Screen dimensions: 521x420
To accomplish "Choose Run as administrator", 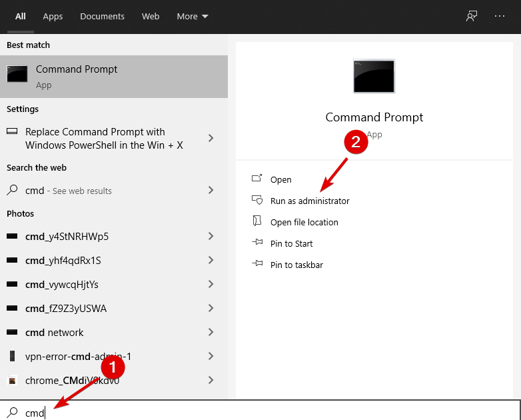I will 310,201.
